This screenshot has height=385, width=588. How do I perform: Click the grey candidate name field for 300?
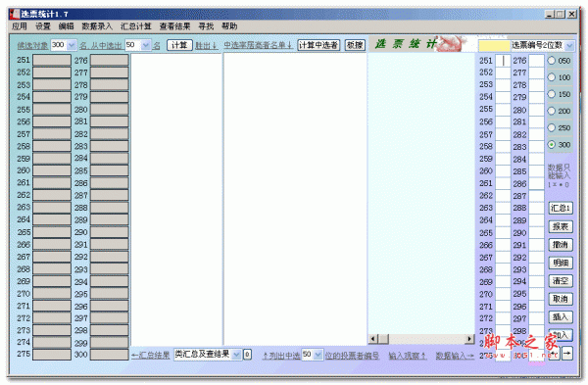(110, 355)
